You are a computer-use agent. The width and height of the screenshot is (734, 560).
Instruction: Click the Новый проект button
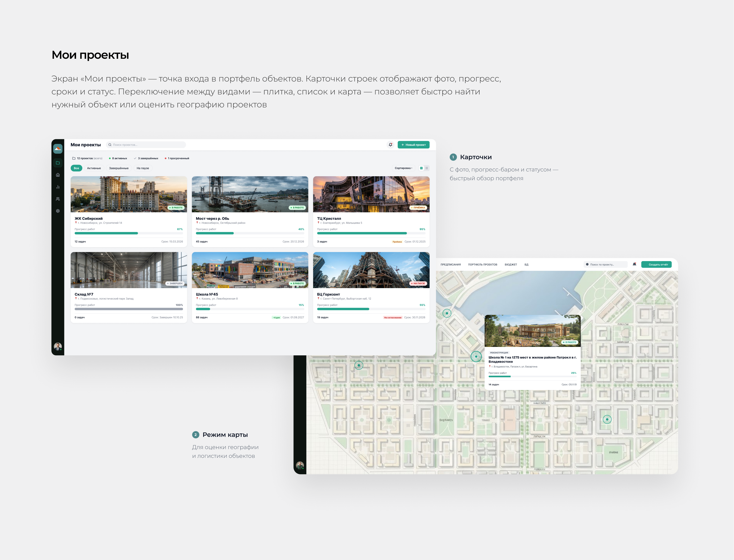(414, 145)
